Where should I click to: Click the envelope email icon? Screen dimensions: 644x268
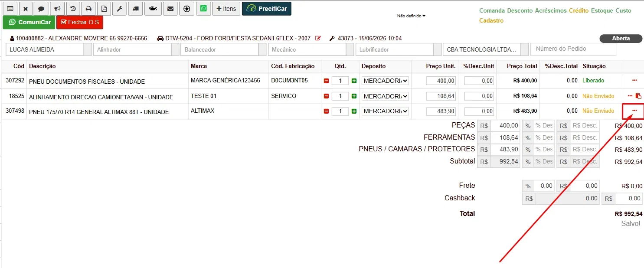tap(170, 9)
